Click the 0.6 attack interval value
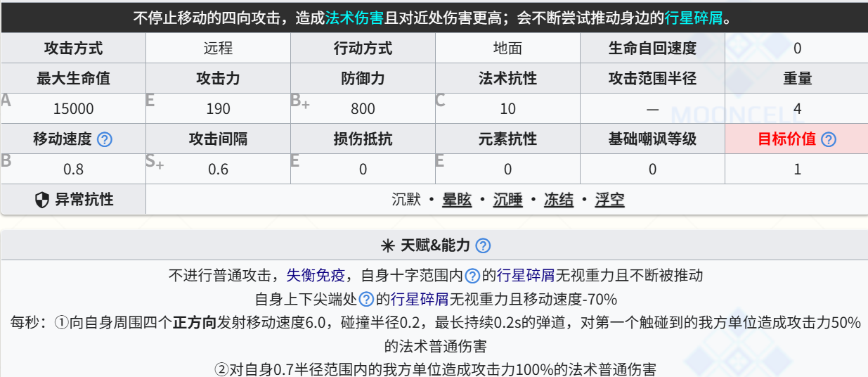Image resolution: width=868 pixels, height=377 pixels. coord(219,170)
